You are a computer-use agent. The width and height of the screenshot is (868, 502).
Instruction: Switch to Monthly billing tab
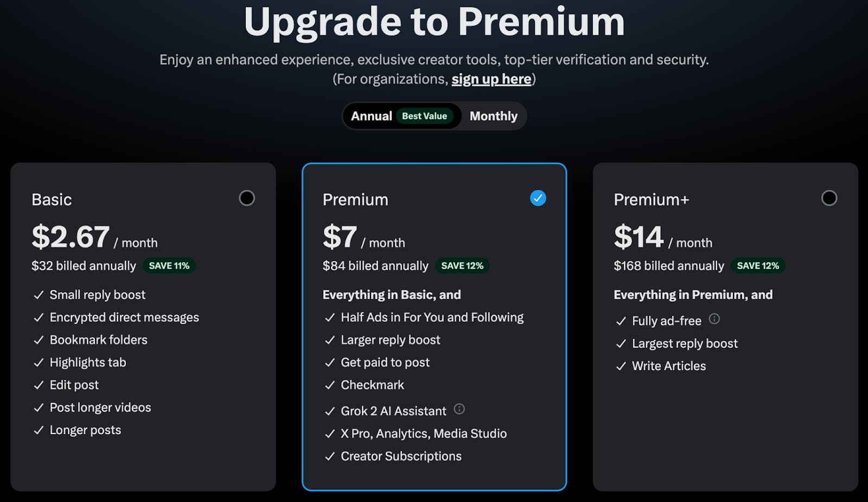[493, 116]
